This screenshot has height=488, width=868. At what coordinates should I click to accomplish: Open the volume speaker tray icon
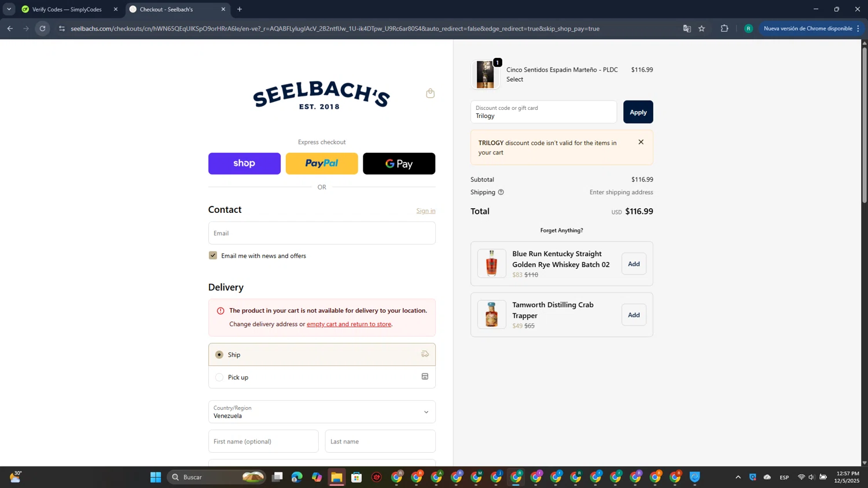[x=811, y=477]
